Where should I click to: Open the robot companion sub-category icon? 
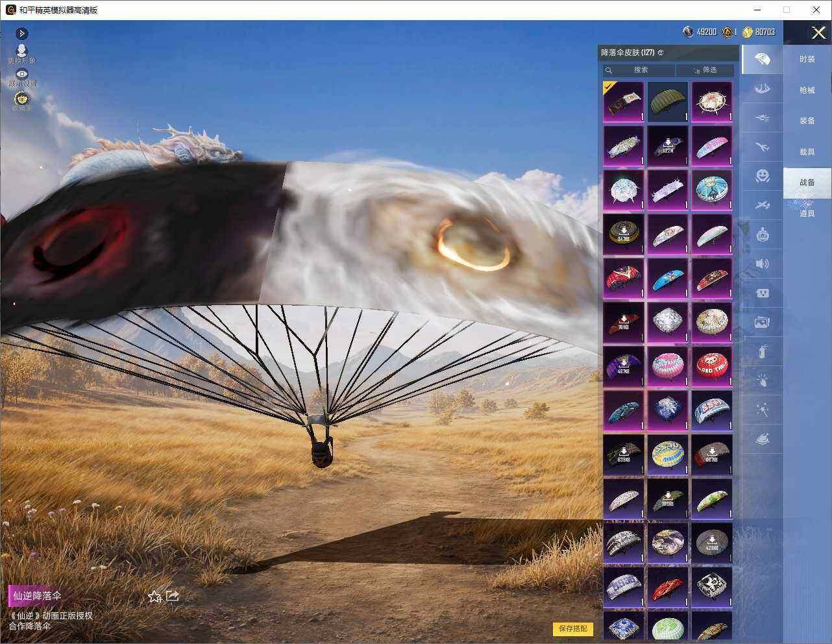tap(762, 234)
